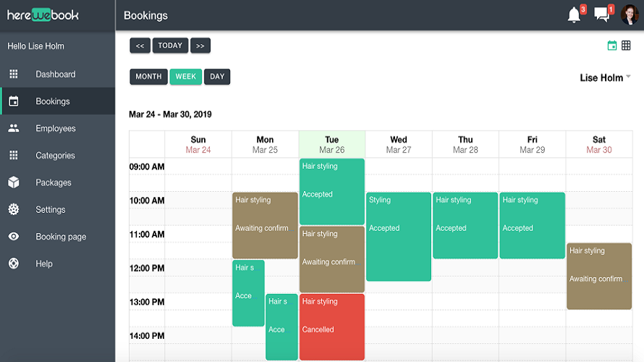Open Booking page eye icon

coord(14,237)
